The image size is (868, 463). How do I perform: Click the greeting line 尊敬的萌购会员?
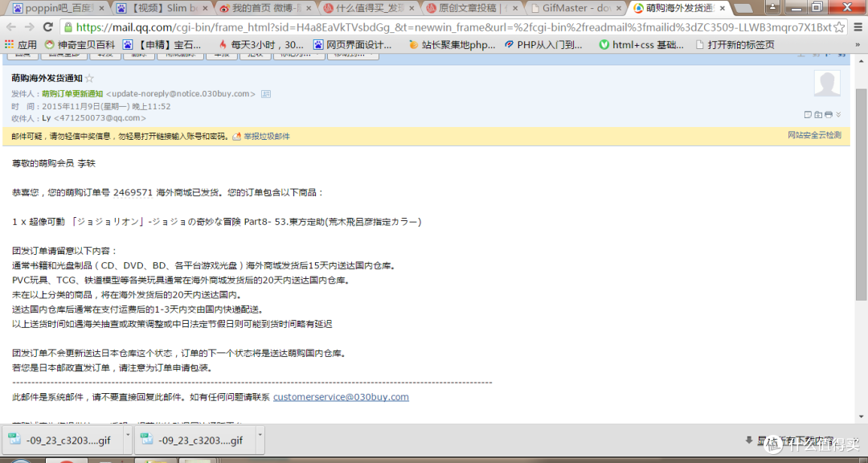tap(54, 163)
